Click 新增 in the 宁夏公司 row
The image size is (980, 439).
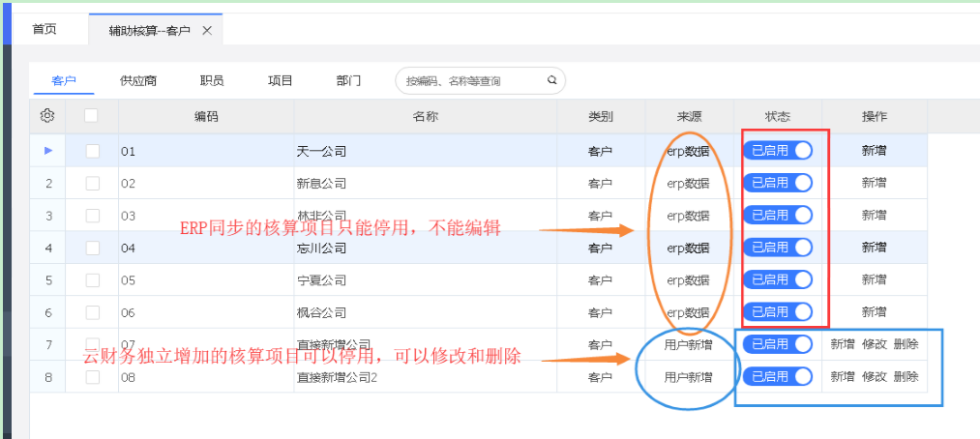874,280
